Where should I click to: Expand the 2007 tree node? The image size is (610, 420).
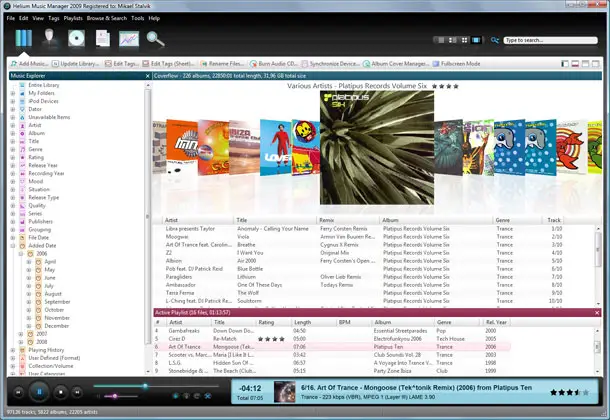21,334
